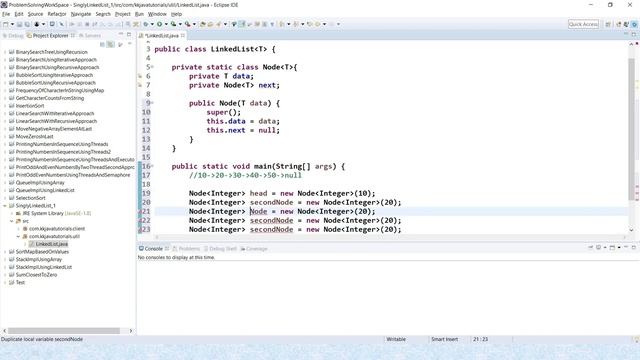Click the Open Perspective icon
Image resolution: width=640 pixels, height=360 pixels.
pos(608,24)
